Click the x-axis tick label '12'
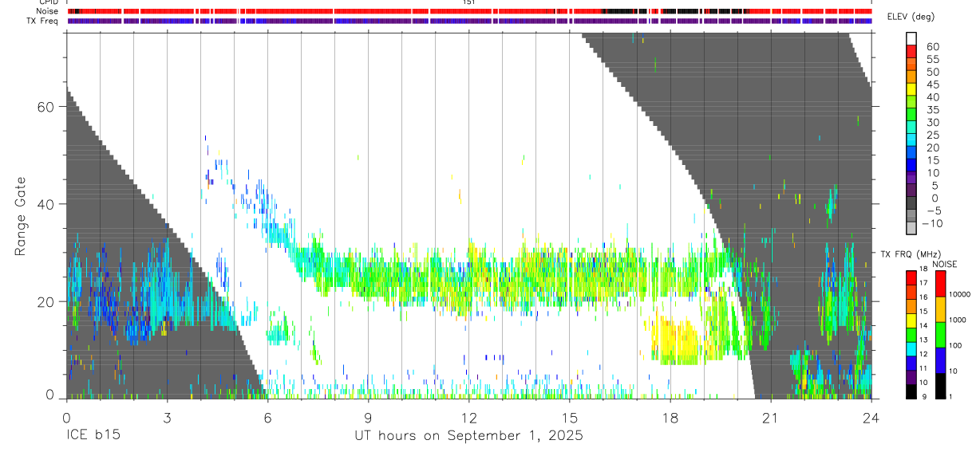The image size is (980, 452). [468, 418]
